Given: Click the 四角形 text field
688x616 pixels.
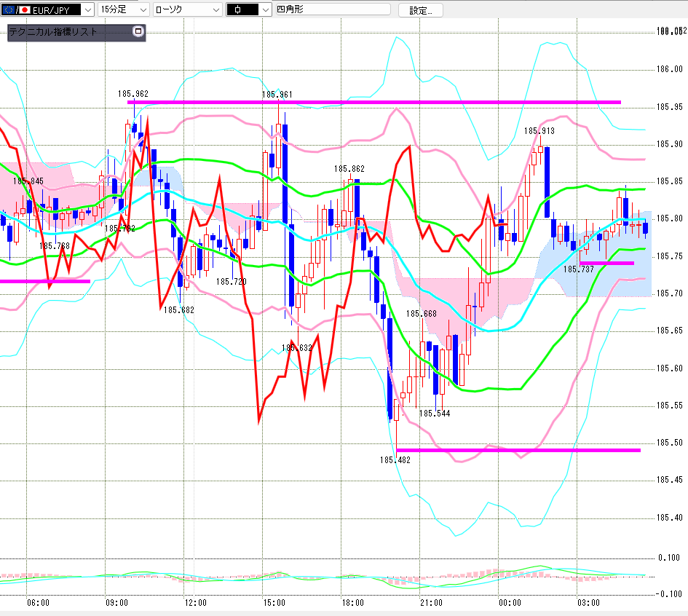Looking at the screenshot, I should (x=333, y=9).
